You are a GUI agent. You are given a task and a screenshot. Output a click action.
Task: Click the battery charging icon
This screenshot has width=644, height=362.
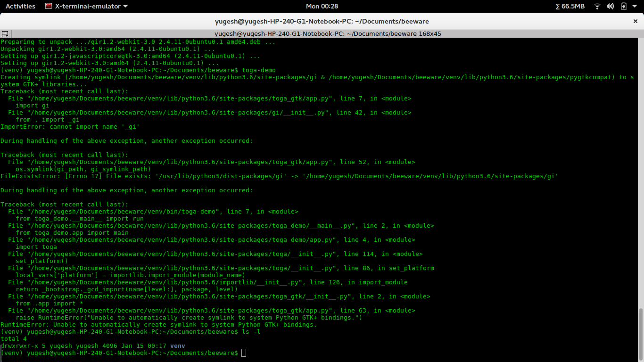click(x=624, y=6)
